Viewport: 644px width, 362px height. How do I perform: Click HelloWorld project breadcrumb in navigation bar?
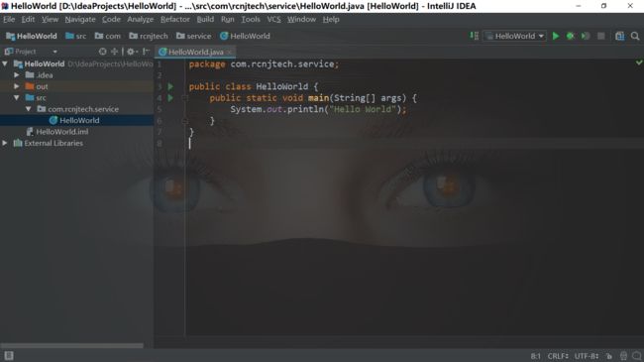tap(32, 36)
